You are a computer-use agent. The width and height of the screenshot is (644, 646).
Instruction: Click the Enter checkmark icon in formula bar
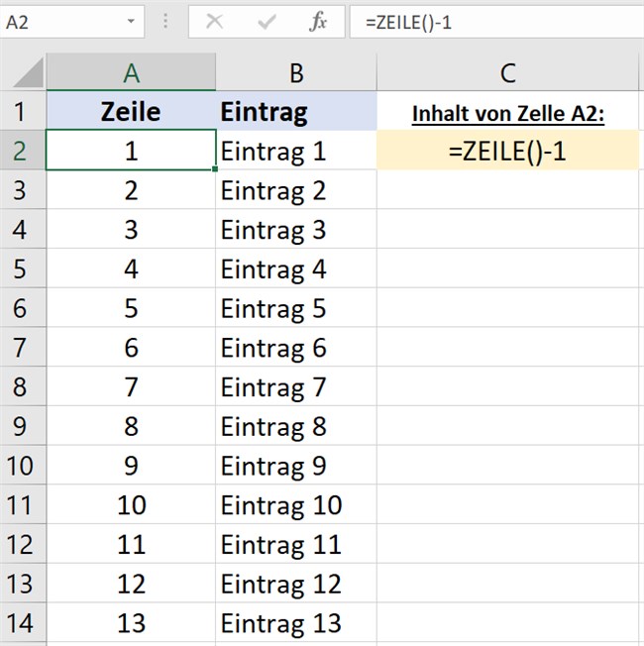point(267,21)
